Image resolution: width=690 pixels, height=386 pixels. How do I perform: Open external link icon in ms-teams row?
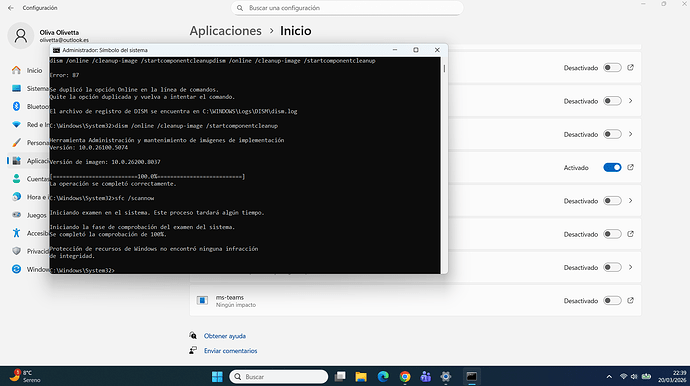click(x=630, y=301)
